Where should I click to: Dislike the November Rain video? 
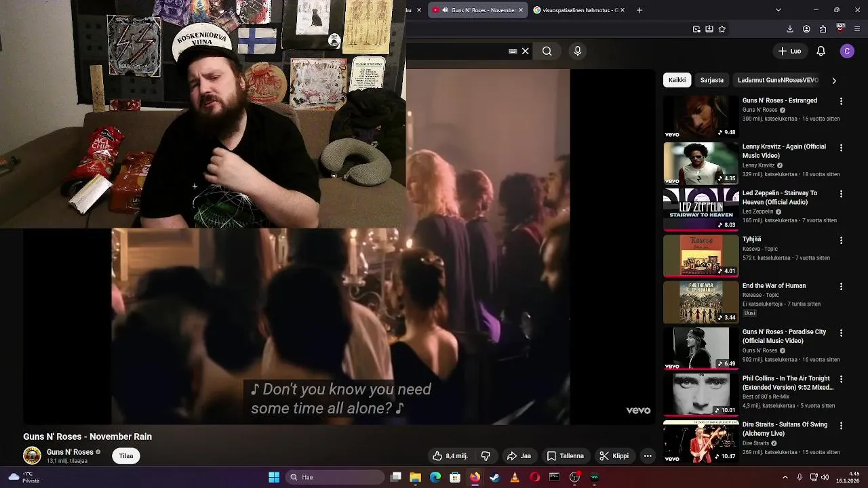point(486,456)
